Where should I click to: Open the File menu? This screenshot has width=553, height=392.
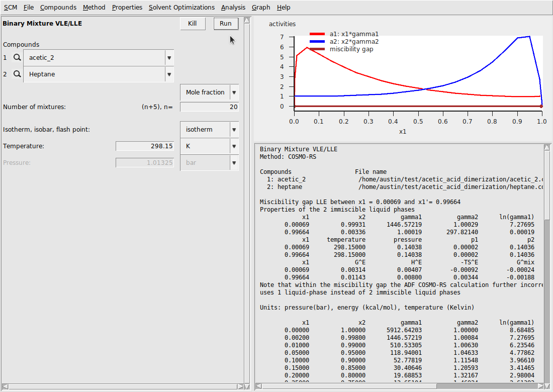(29, 8)
